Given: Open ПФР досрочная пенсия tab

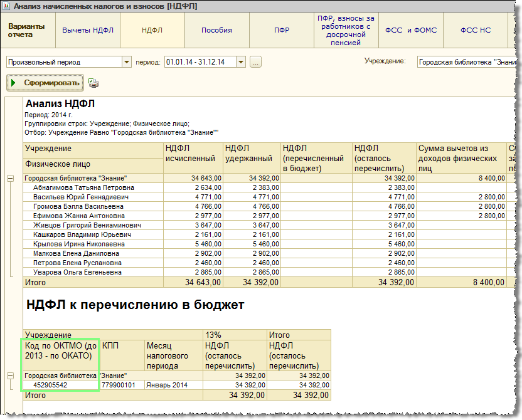Looking at the screenshot, I should point(346,30).
